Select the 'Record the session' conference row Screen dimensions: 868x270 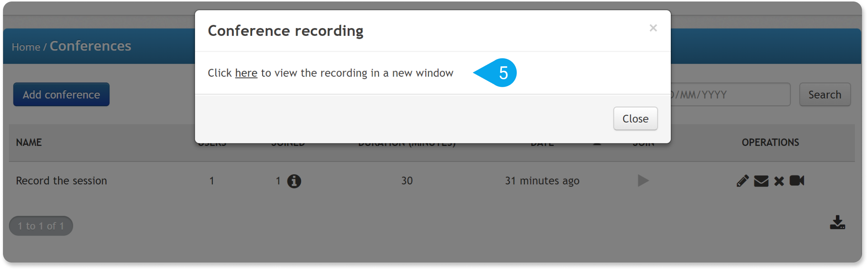click(432, 181)
